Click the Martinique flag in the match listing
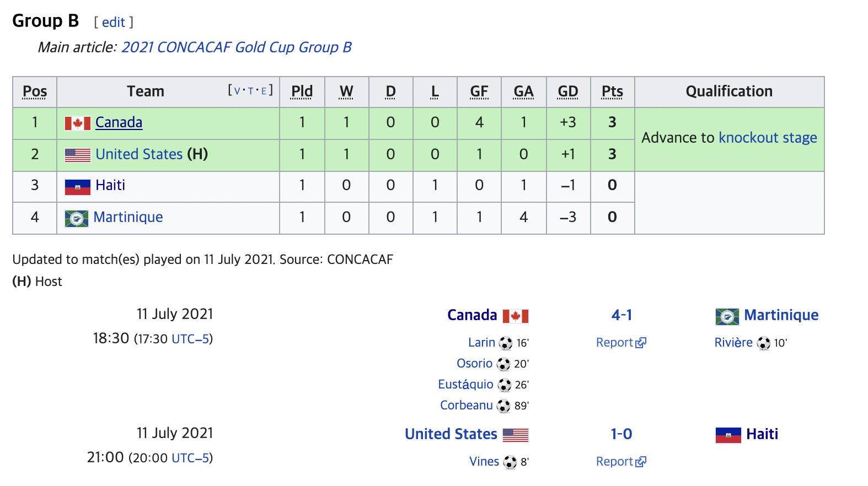Image resolution: width=868 pixels, height=486 pixels. pyautogui.click(x=727, y=317)
